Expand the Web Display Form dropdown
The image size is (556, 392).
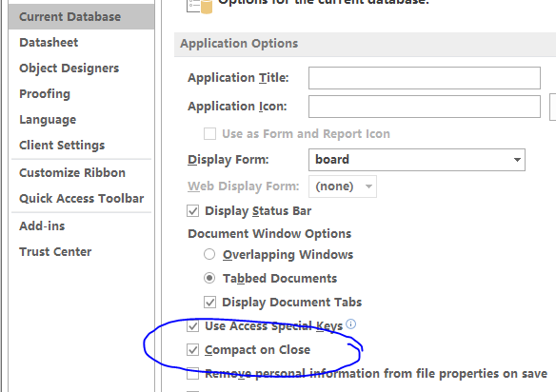(368, 186)
